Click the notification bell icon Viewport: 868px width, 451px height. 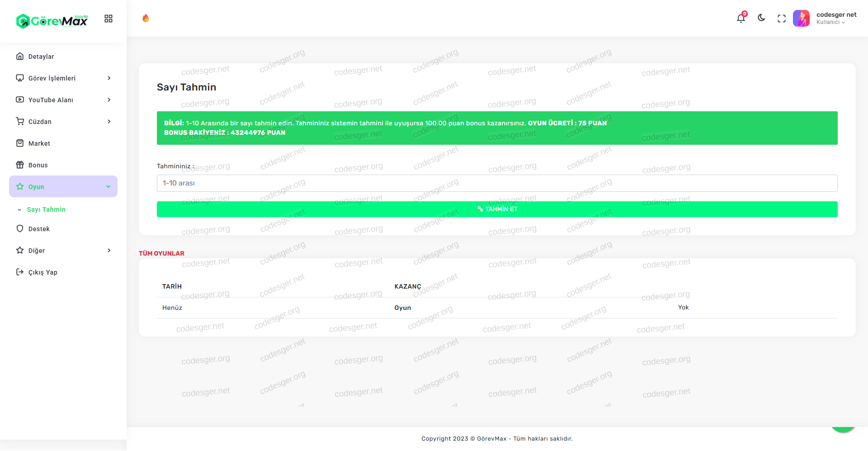click(741, 19)
